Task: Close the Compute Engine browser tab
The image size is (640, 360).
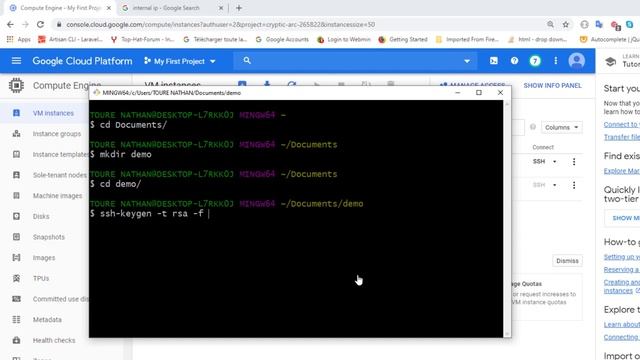Action: 109,8
